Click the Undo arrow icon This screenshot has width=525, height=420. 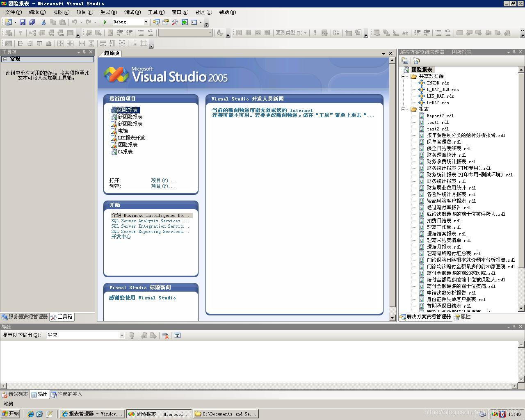coord(75,22)
